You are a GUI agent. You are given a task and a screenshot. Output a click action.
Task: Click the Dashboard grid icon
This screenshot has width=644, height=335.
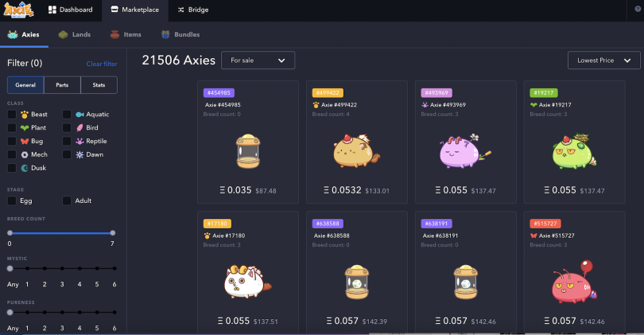[52, 10]
